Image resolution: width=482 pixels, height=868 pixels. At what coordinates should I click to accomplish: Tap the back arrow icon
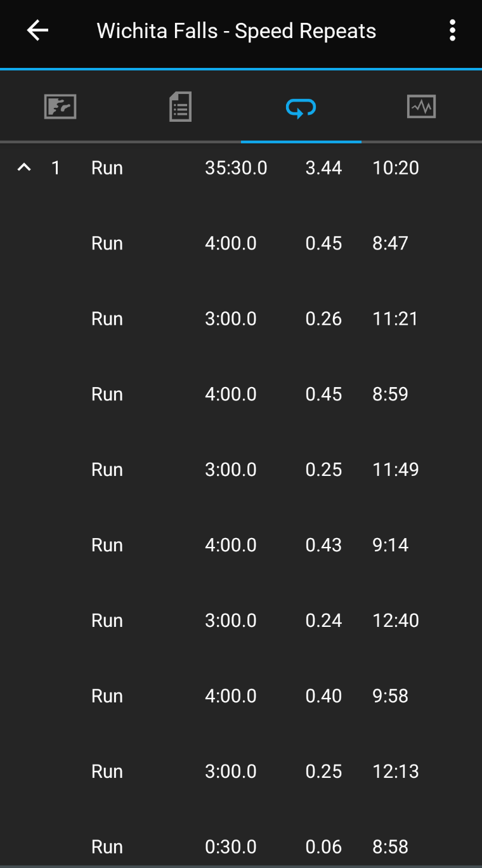(37, 30)
